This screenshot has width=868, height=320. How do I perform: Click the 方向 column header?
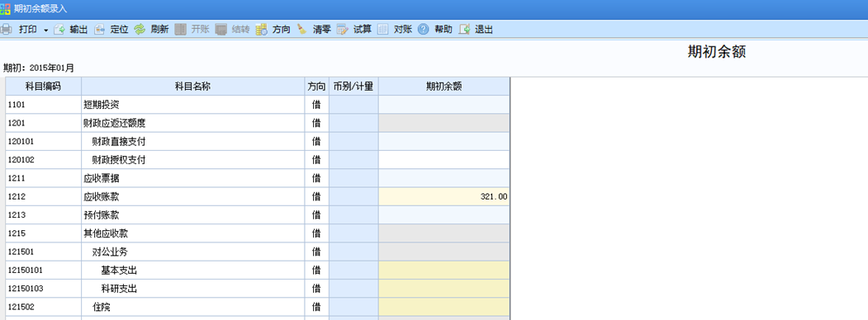[x=316, y=87]
